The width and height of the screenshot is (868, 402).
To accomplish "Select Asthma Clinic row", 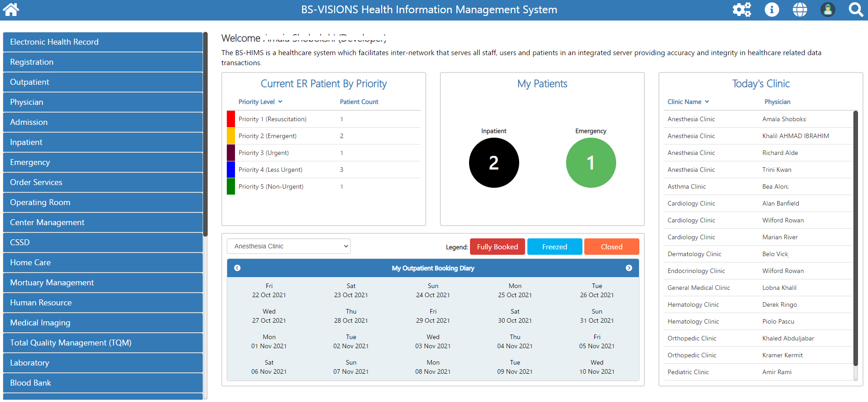I will click(x=758, y=186).
